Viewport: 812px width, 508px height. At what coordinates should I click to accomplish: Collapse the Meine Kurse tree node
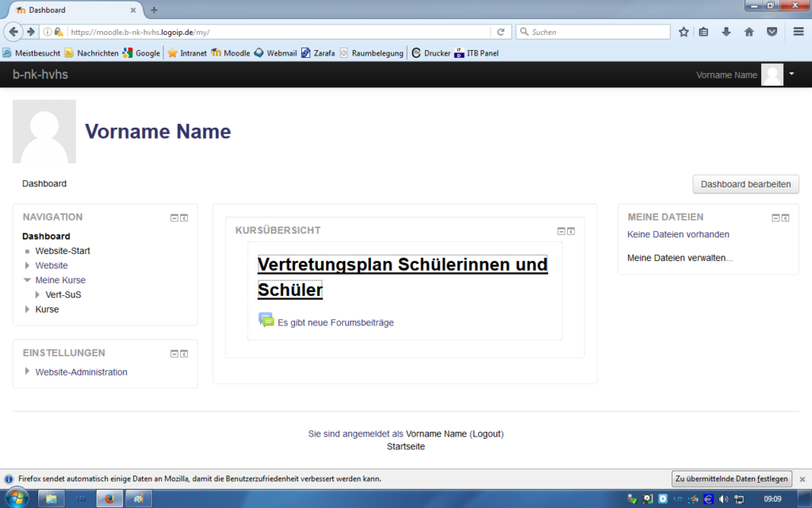coord(28,280)
